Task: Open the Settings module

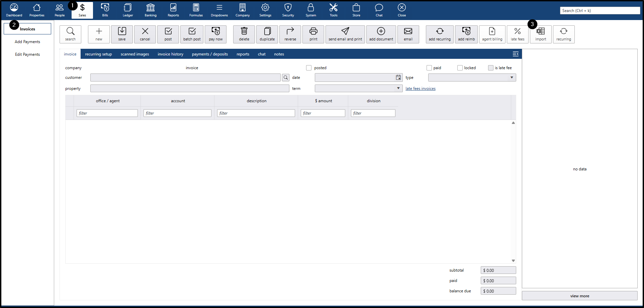Action: tap(265, 10)
